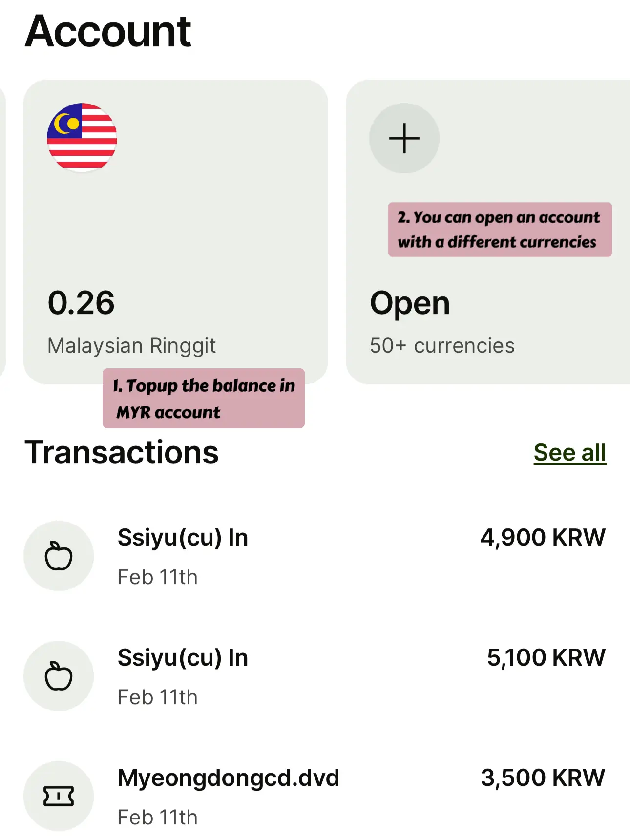630x840 pixels.
Task: Tap the Topup the balance annotation
Action: coord(204,398)
